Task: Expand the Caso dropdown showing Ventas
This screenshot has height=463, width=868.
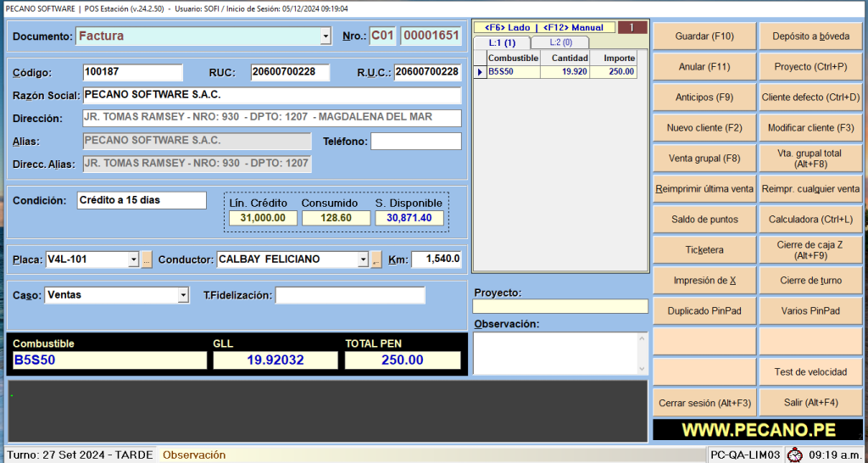Action: click(x=183, y=295)
